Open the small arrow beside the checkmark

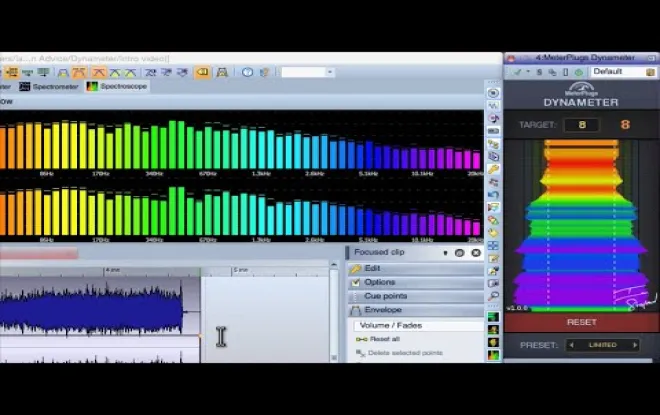click(x=528, y=72)
